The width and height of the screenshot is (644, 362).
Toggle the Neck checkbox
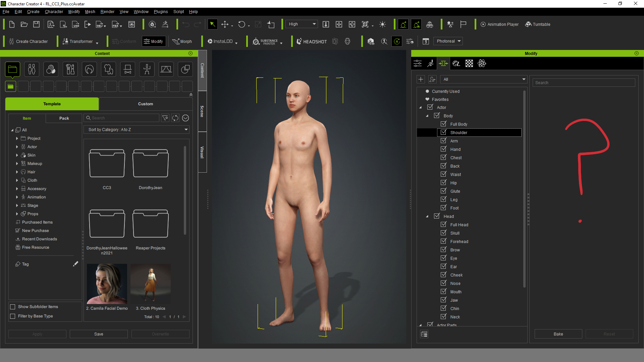443,316
